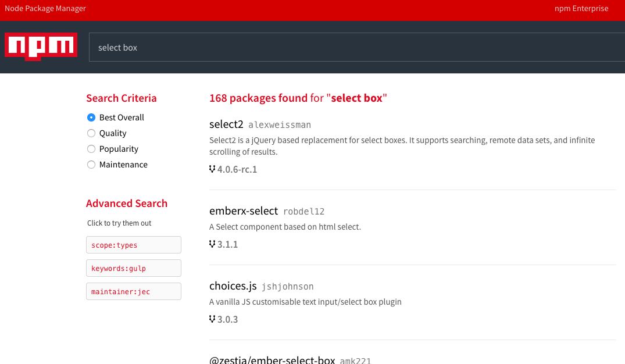The height and width of the screenshot is (364, 625).
Task: Click the choices.js description text
Action: (x=305, y=302)
